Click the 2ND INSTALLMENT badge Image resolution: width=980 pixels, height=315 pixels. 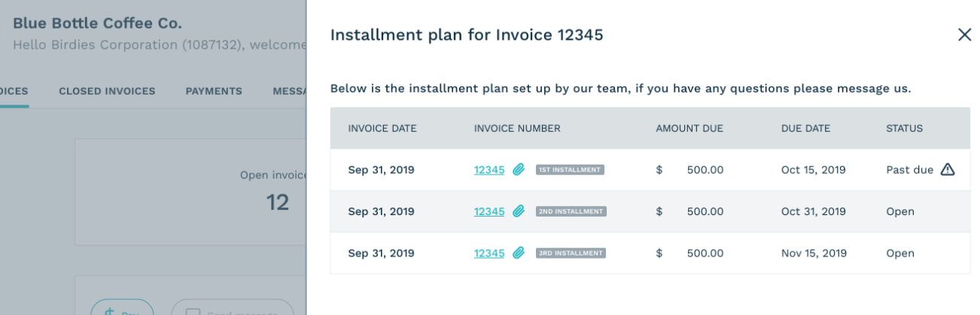click(571, 211)
